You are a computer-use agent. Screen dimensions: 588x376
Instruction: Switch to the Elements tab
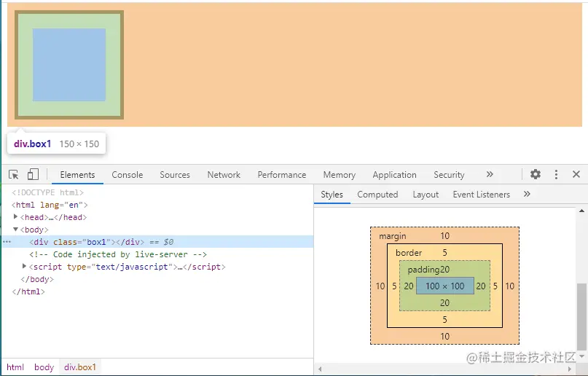[77, 175]
